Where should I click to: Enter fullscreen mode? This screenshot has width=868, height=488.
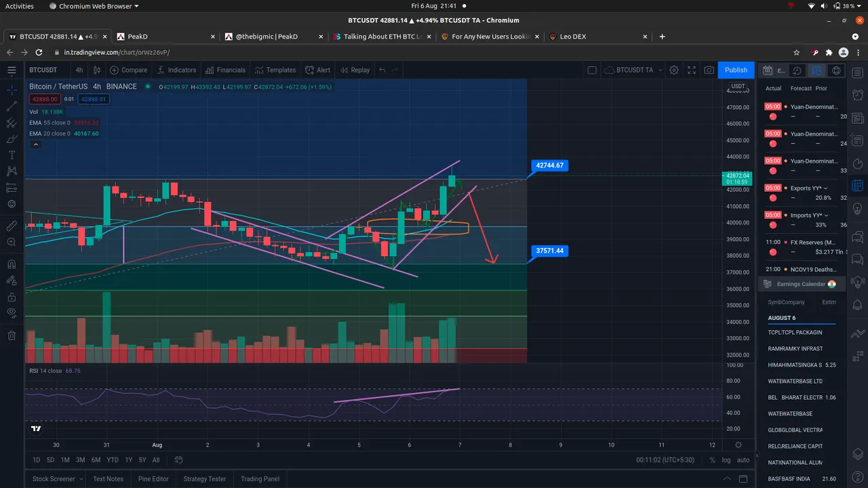[x=692, y=70]
